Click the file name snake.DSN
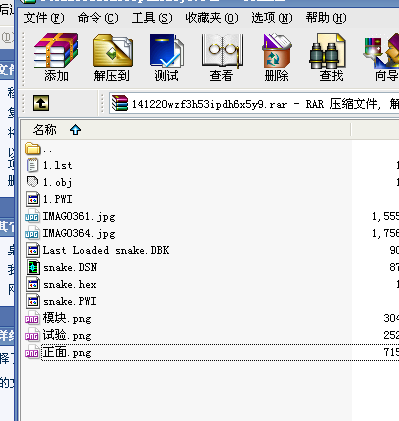The height and width of the screenshot is (421, 399). [x=70, y=268]
